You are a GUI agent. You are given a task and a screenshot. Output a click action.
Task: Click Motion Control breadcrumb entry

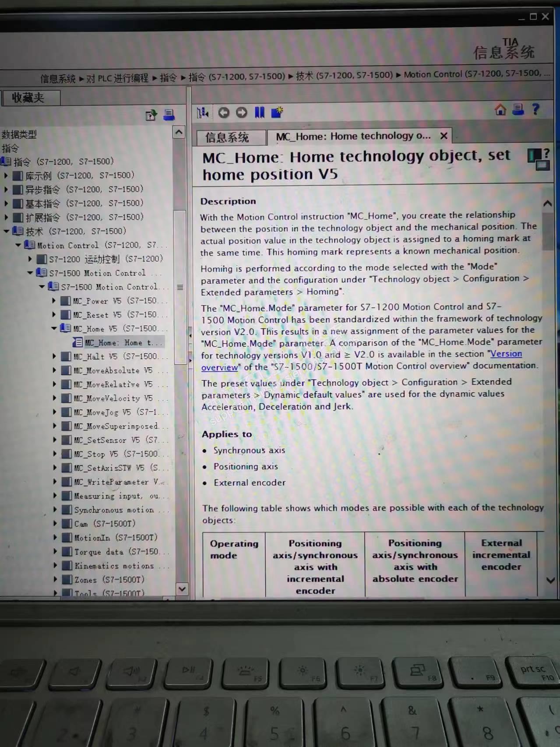[476, 74]
